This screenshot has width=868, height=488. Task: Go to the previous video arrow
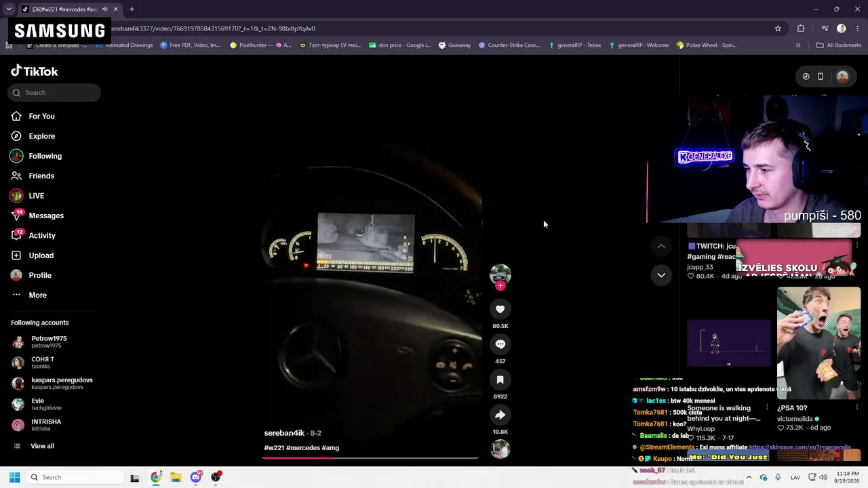(661, 246)
